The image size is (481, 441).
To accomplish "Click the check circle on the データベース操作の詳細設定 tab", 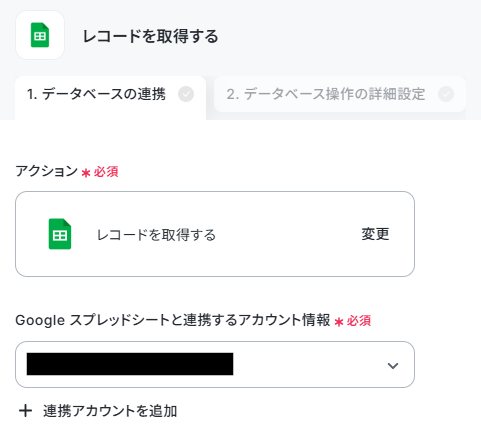I will coord(446,94).
